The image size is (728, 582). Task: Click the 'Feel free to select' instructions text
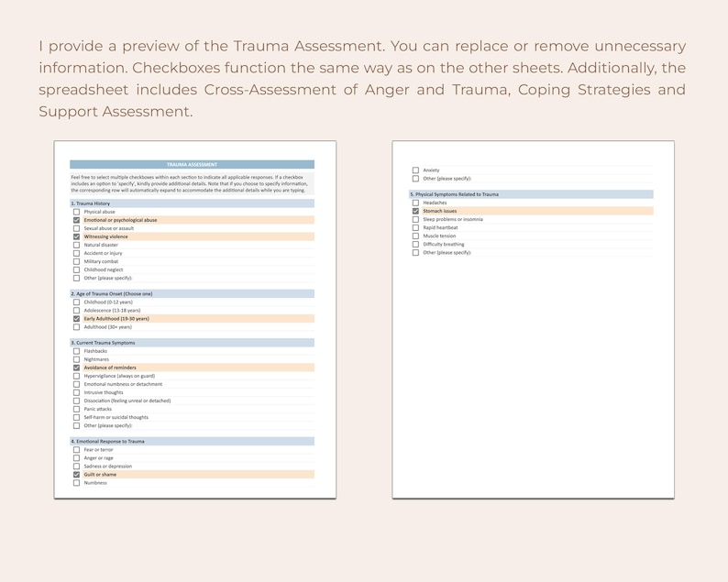(190, 184)
